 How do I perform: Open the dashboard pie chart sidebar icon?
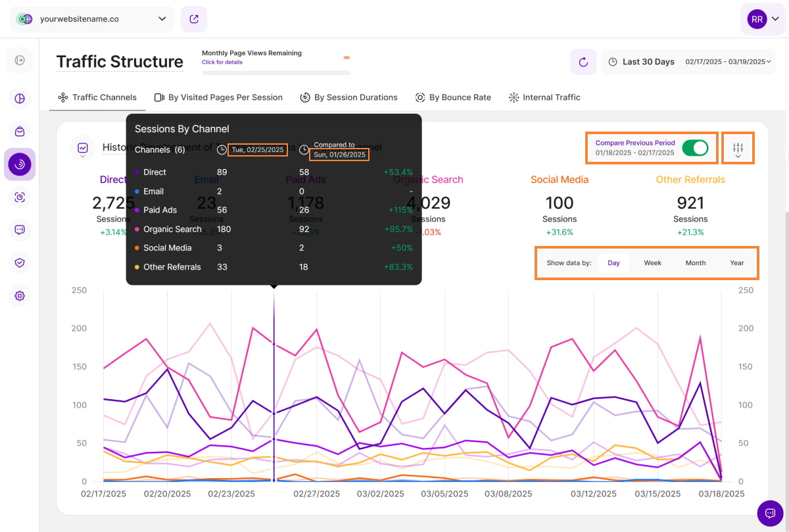coord(20,99)
